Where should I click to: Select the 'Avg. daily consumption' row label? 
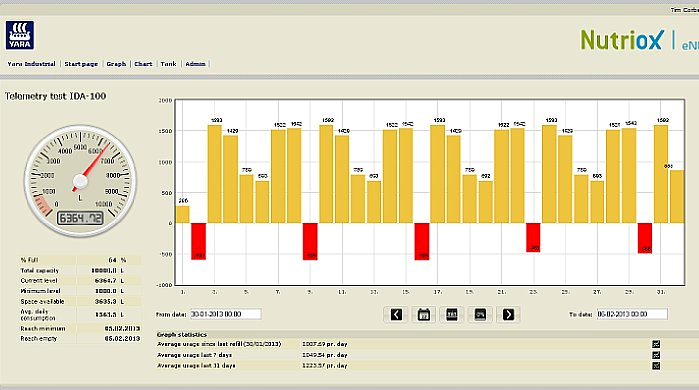pyautogui.click(x=38, y=315)
